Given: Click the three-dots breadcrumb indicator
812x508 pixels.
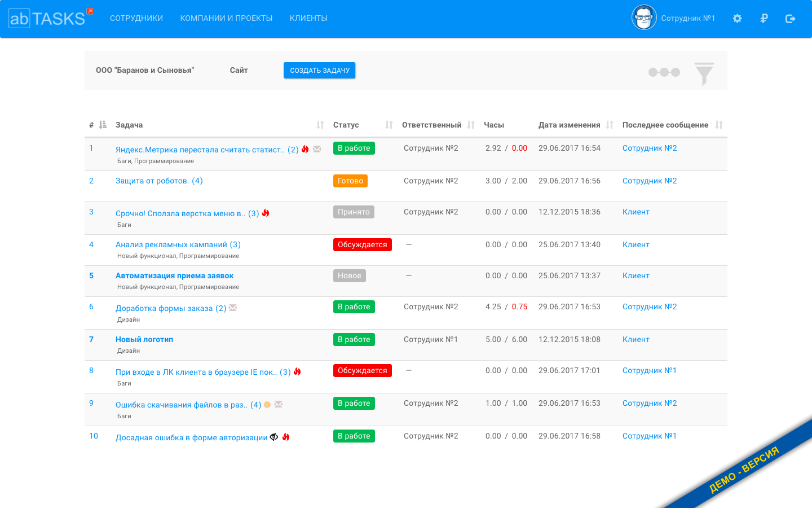Looking at the screenshot, I should (664, 72).
